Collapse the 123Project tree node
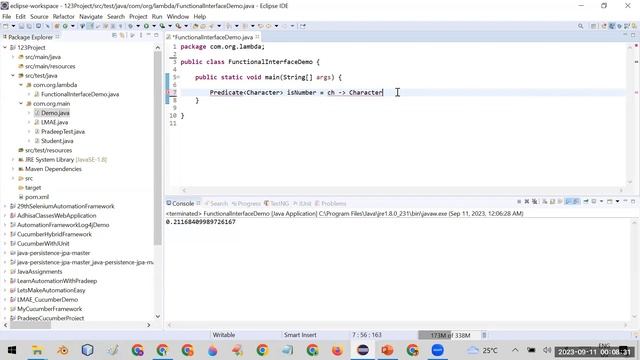 5,47
